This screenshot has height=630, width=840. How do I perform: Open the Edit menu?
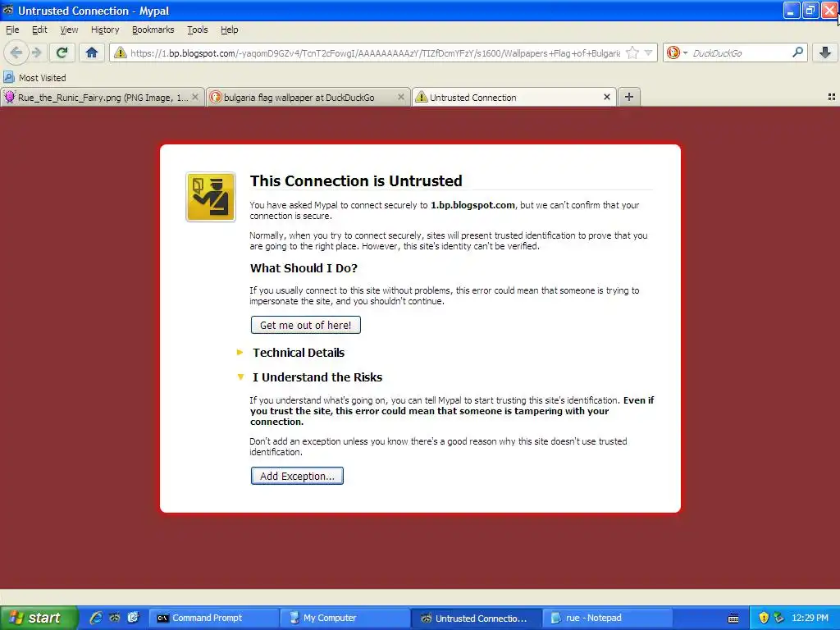click(x=39, y=30)
